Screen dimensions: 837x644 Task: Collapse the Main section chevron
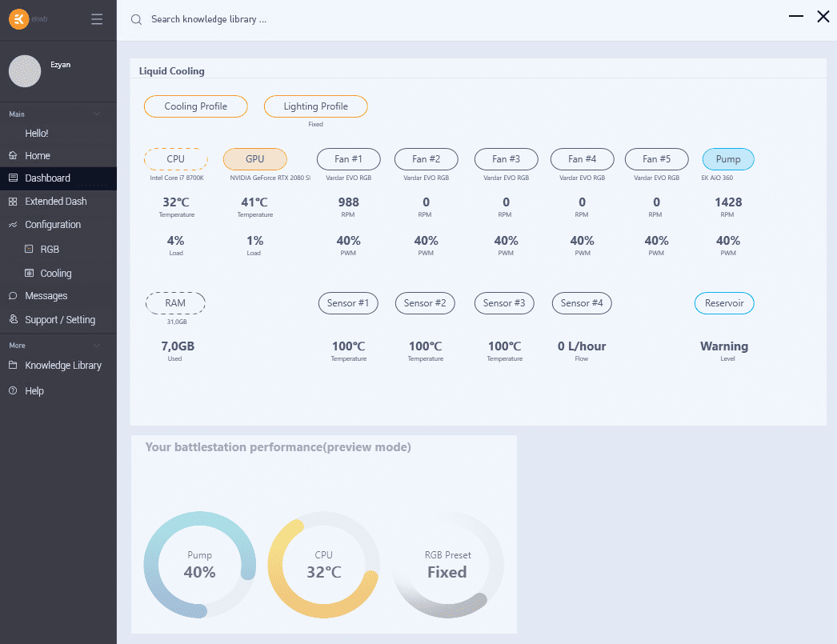[97, 114]
